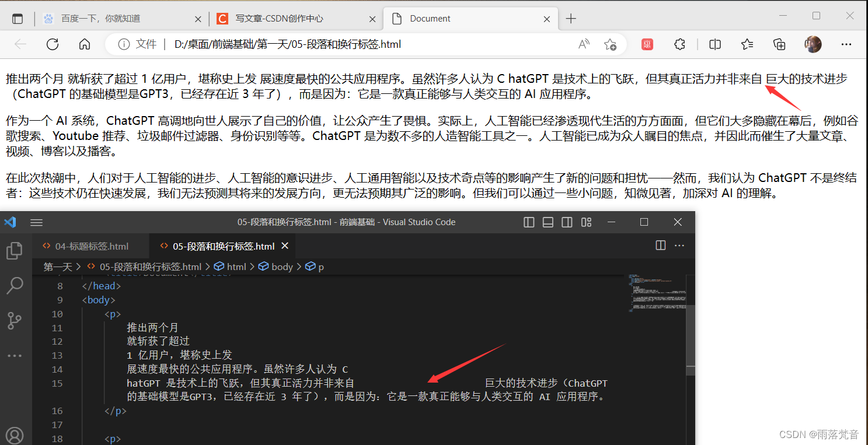Screen dimensions: 868x445
Task: Toggle VS Code primary side bar layout
Action: 529,222
